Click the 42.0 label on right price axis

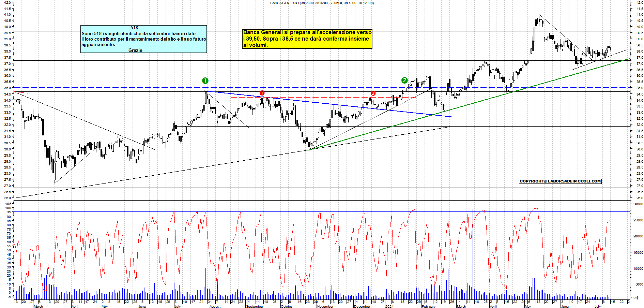pos(640,2)
